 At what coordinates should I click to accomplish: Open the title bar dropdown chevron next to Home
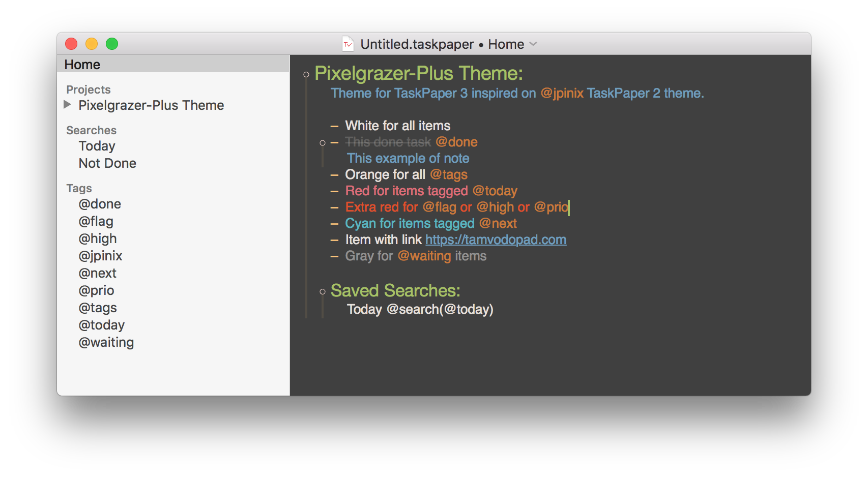tap(533, 44)
